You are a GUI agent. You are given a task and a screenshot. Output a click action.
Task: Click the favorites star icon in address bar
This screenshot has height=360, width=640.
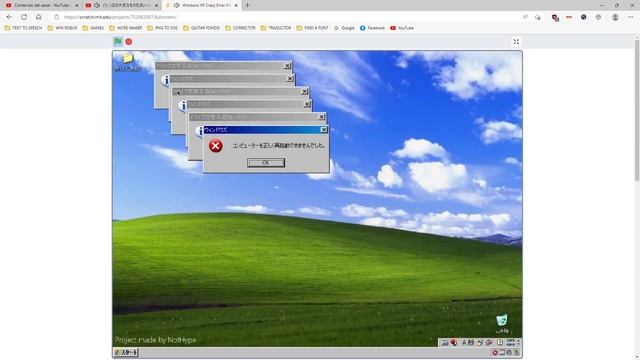click(538, 17)
